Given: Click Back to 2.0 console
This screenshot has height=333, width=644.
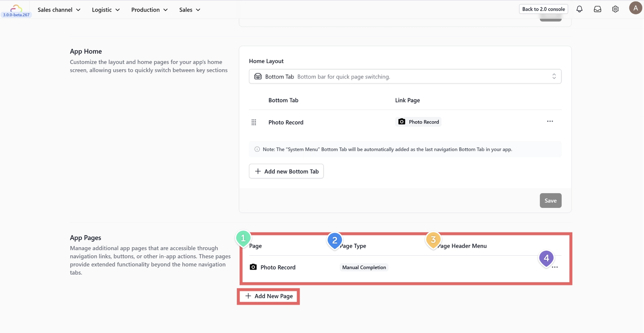Looking at the screenshot, I should [x=543, y=9].
